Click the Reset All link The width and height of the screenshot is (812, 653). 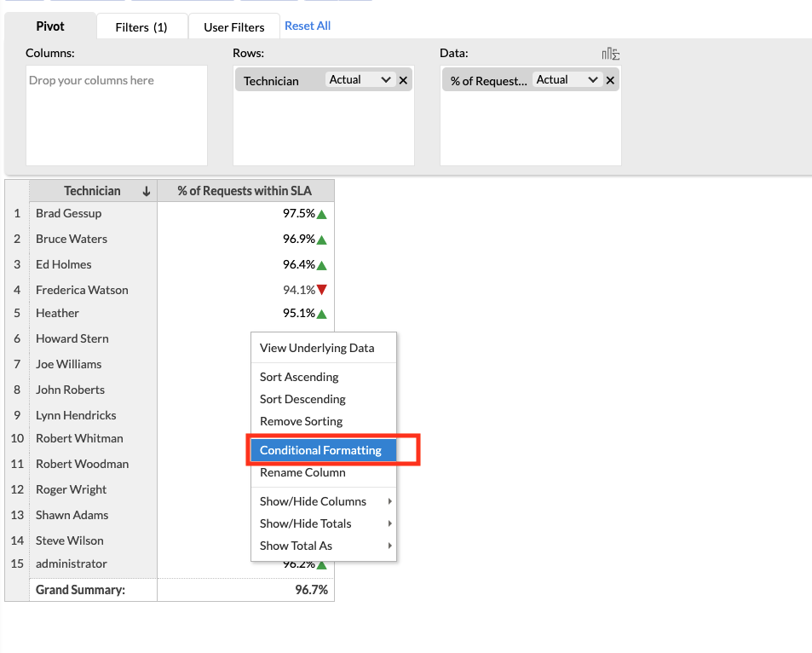coord(307,26)
